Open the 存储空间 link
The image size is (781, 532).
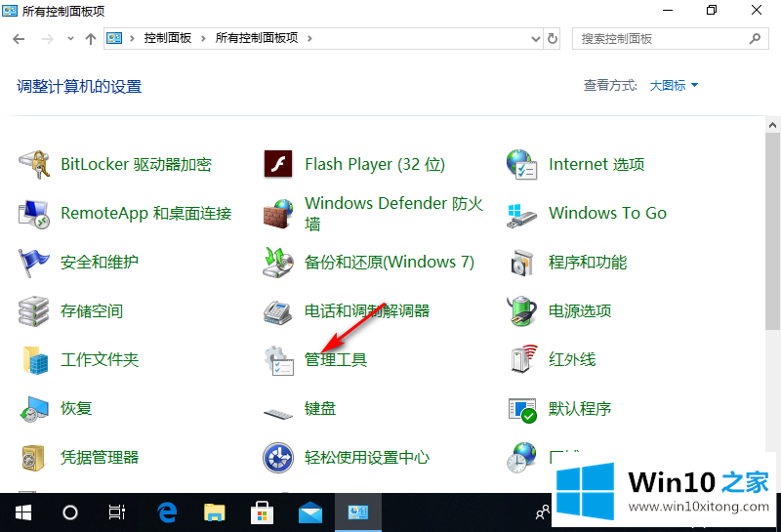coord(92,310)
